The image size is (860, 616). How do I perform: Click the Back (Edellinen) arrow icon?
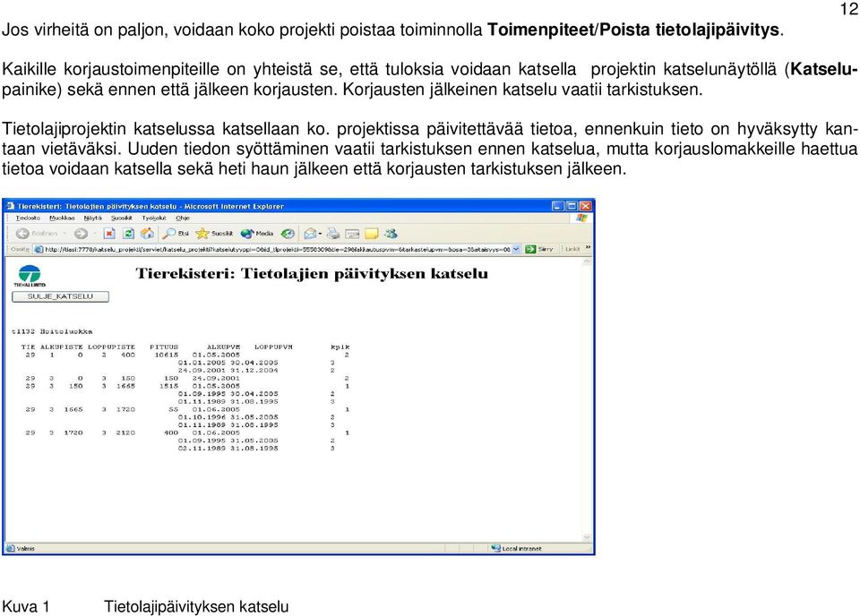coord(21,234)
